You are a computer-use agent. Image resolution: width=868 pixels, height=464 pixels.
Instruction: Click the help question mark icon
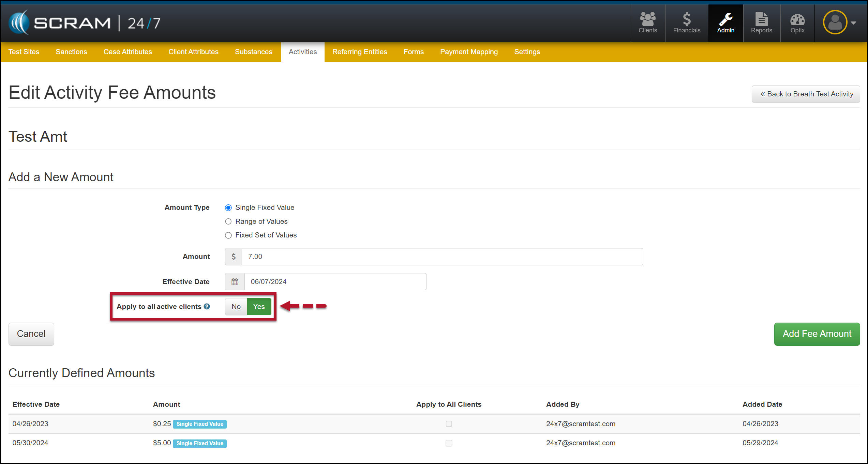(207, 307)
